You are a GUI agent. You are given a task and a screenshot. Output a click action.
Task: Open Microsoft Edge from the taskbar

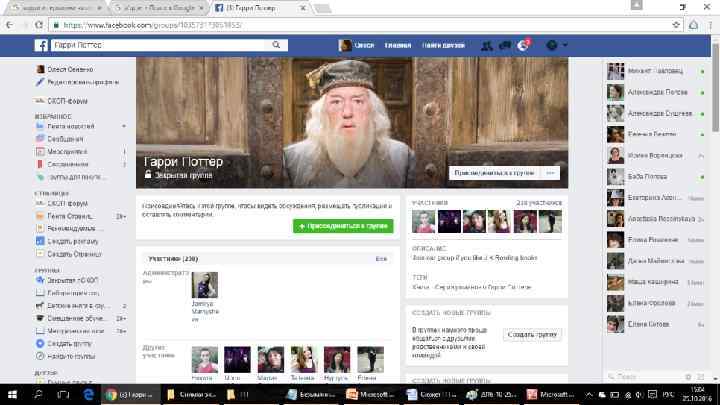click(88, 394)
